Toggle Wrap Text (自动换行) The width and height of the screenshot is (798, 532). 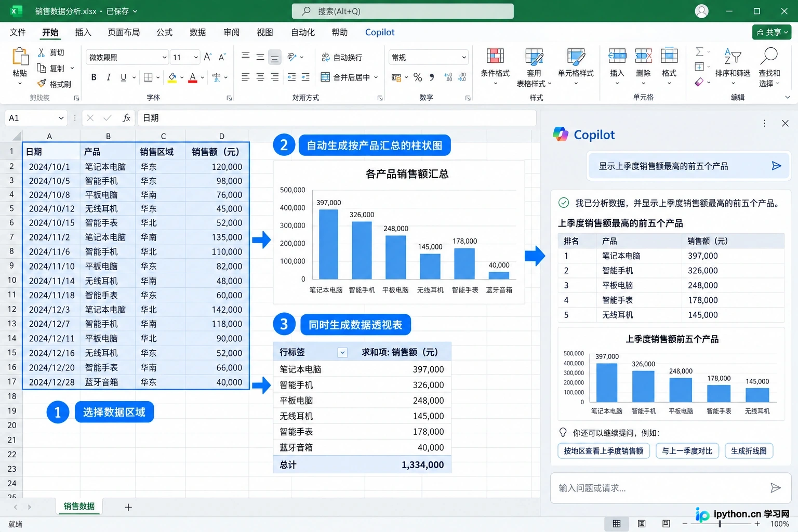click(341, 57)
